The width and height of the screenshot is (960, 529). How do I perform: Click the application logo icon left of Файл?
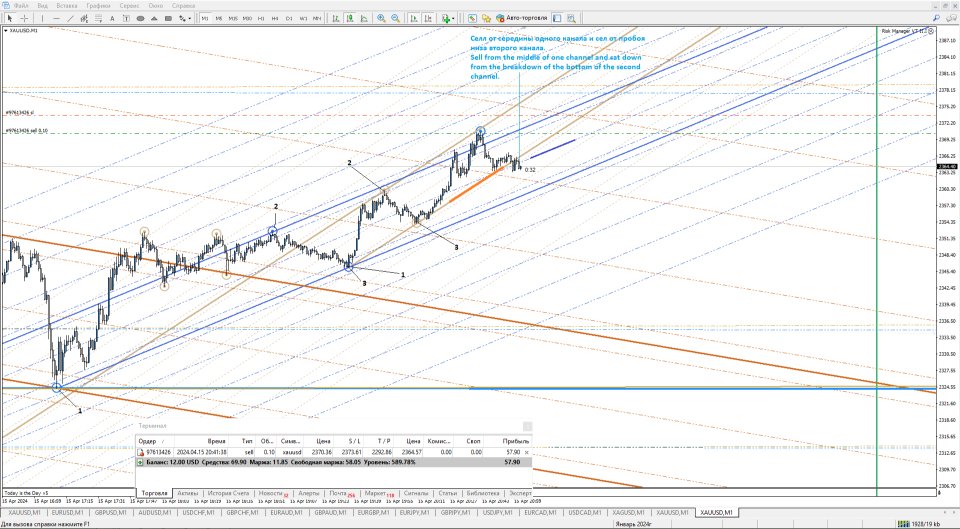(x=6, y=6)
